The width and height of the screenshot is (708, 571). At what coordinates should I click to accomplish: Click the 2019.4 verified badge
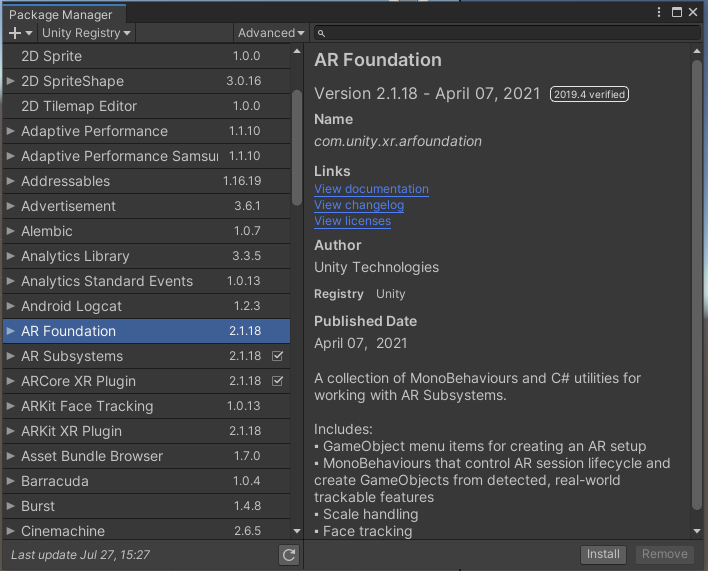tap(589, 94)
